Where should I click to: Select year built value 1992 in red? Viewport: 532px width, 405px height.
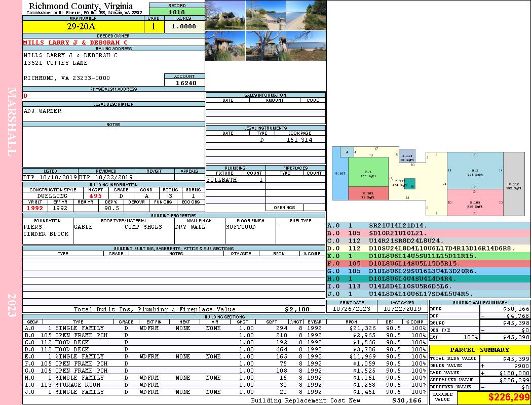pyautogui.click(x=35, y=208)
